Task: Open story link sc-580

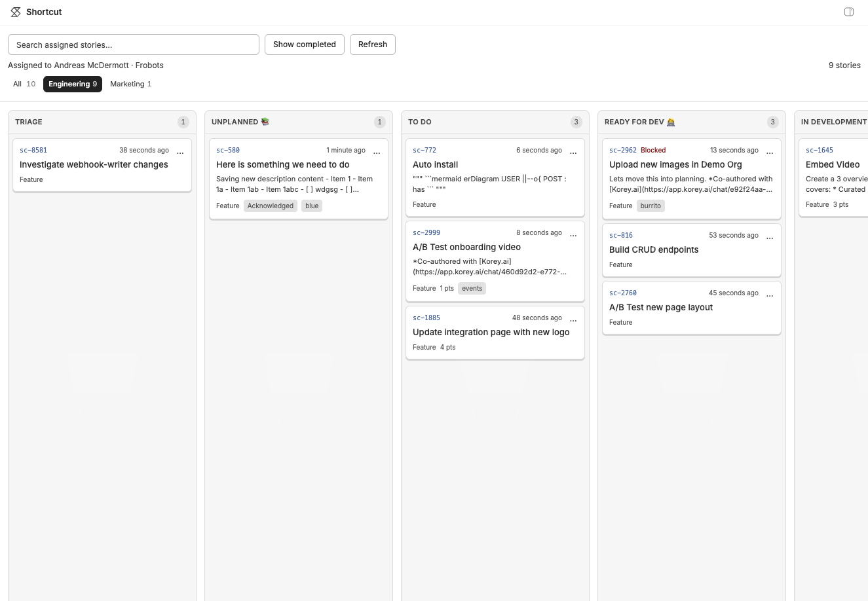Action: coord(228,150)
